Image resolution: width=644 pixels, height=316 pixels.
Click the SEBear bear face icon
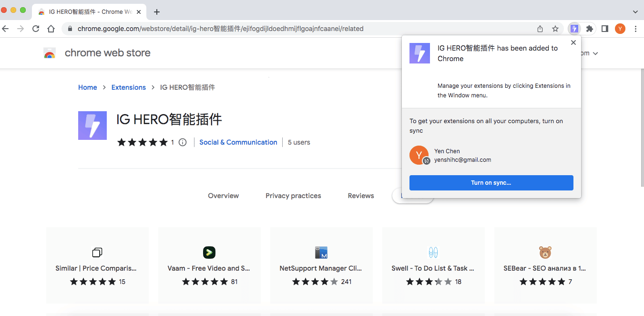pos(545,253)
